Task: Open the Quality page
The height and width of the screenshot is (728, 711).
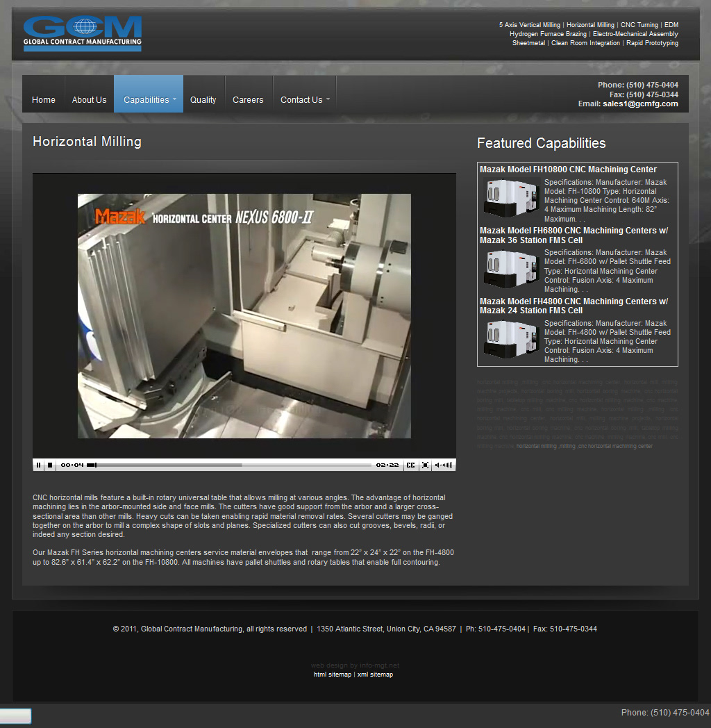Action: point(203,100)
